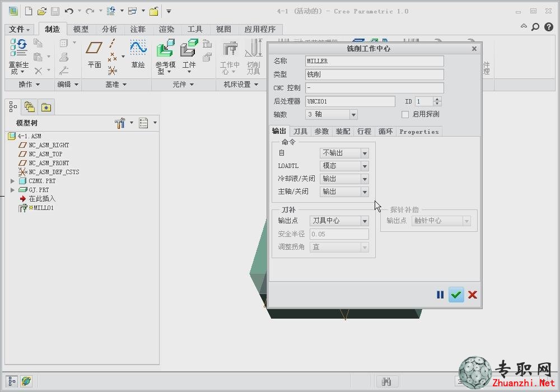Screen dimensions: 560x392
Task: Toggle navigator display icon in status bar
Action: [12, 382]
